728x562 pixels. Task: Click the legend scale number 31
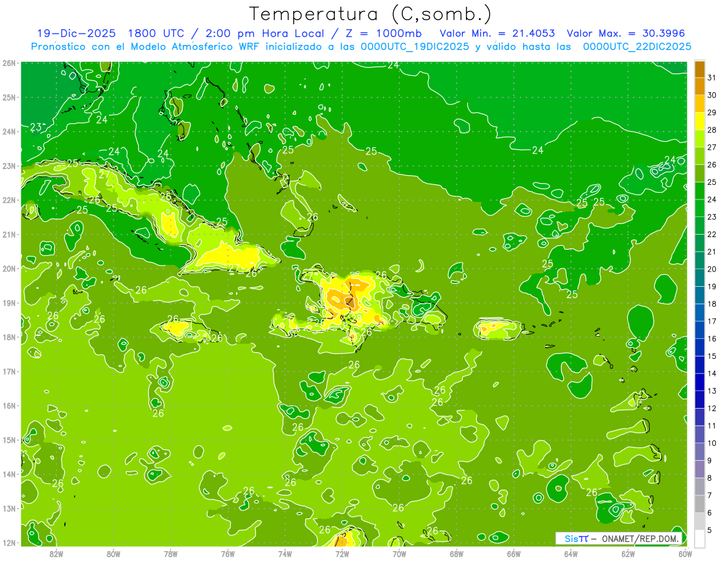(712, 78)
